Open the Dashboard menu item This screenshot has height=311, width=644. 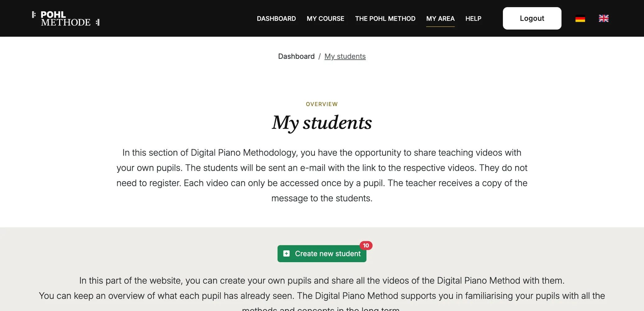(x=276, y=19)
